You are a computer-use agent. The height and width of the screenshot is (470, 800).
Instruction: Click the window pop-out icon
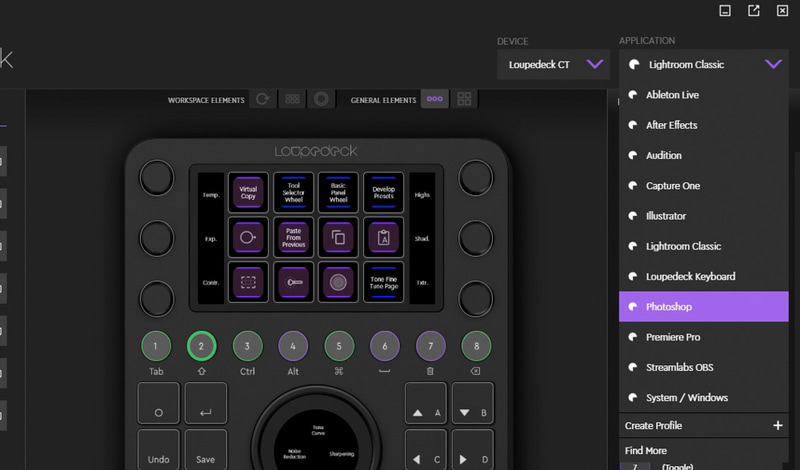[754, 10]
